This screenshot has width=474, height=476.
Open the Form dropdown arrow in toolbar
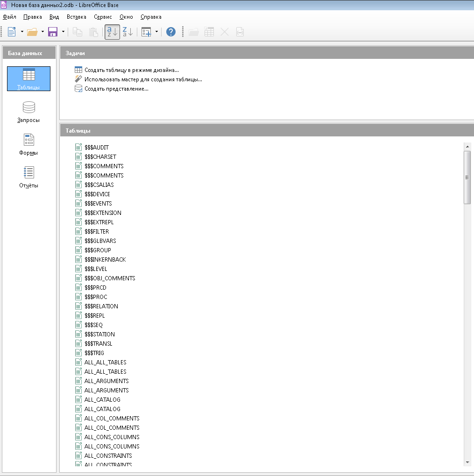click(x=156, y=32)
